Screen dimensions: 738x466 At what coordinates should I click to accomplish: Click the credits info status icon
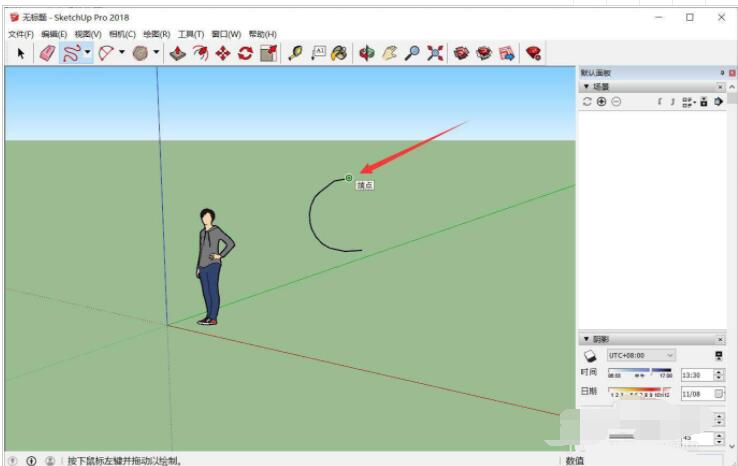tap(32, 461)
